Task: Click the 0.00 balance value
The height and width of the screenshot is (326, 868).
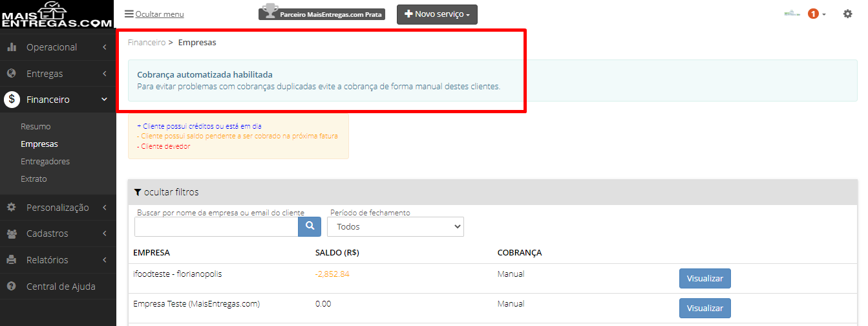Action: pos(324,303)
